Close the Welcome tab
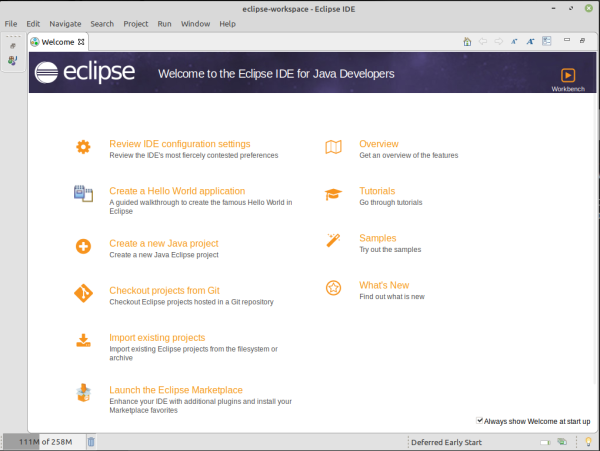The height and width of the screenshot is (451, 600). pyautogui.click(x=83, y=42)
